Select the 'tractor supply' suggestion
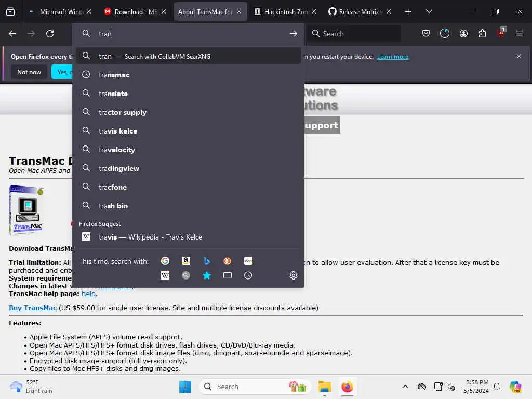532x399 pixels. click(188, 112)
